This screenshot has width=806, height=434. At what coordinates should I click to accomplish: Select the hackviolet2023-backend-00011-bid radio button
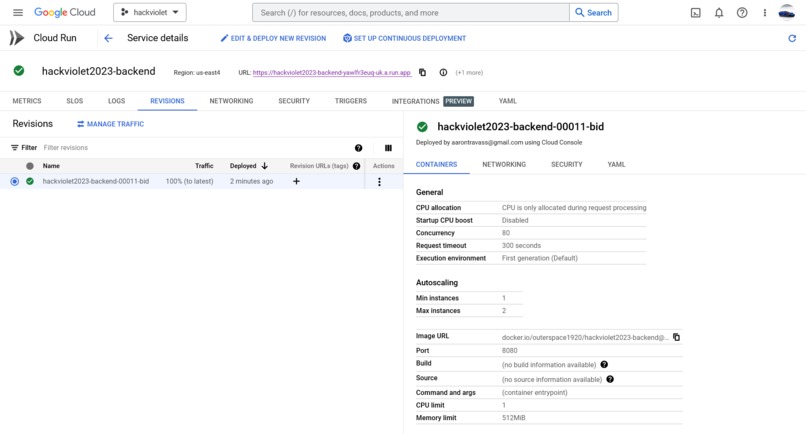(14, 181)
